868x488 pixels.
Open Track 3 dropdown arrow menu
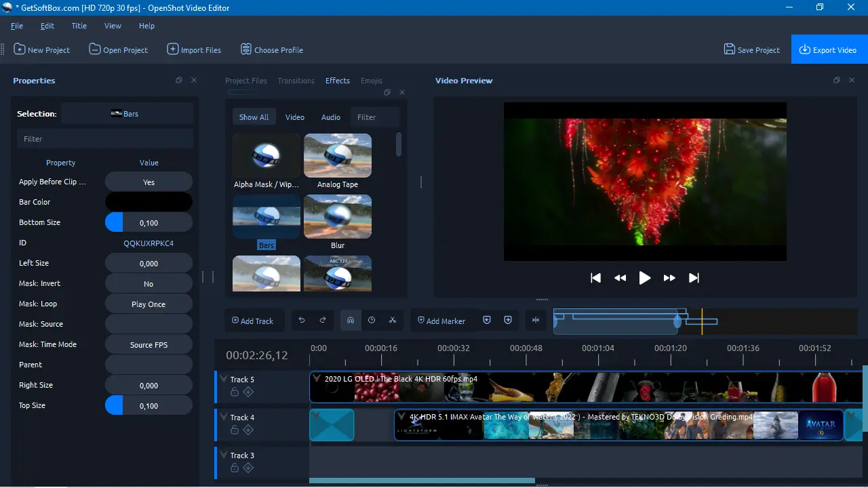pos(223,455)
